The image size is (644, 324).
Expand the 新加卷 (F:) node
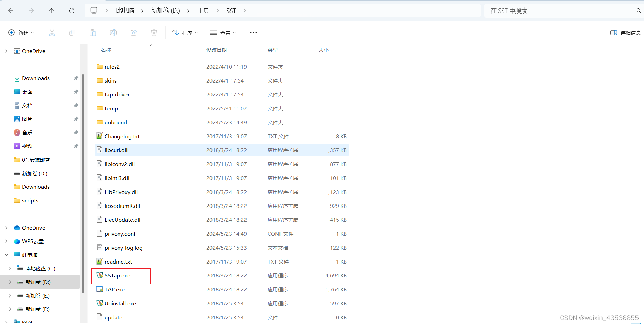point(10,309)
